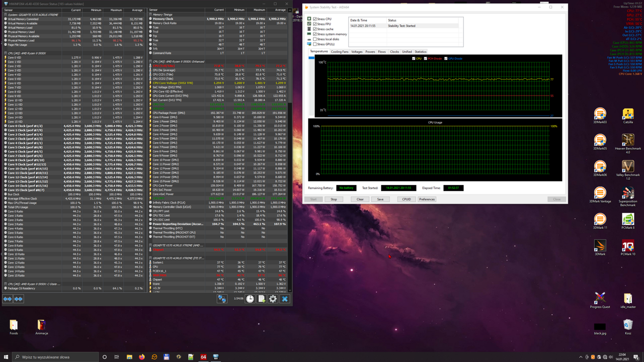Start HWiNFO logging with the sheet icon
The width and height of the screenshot is (644, 362).
(x=262, y=299)
